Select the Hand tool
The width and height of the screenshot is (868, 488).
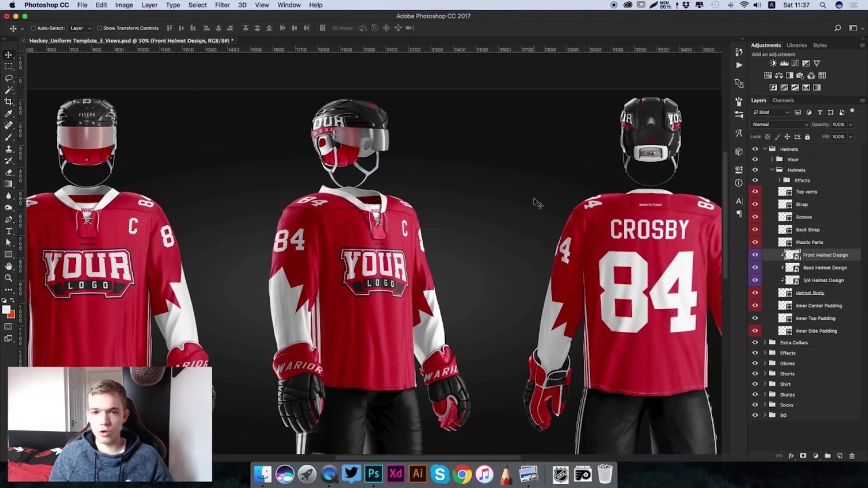coord(9,266)
